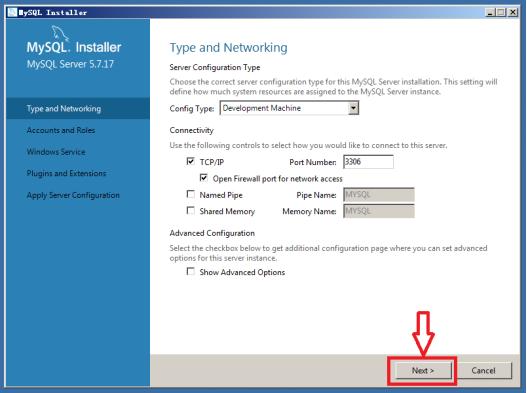Toggle the TCP/IP checkbox
527x393 pixels.
[191, 162]
